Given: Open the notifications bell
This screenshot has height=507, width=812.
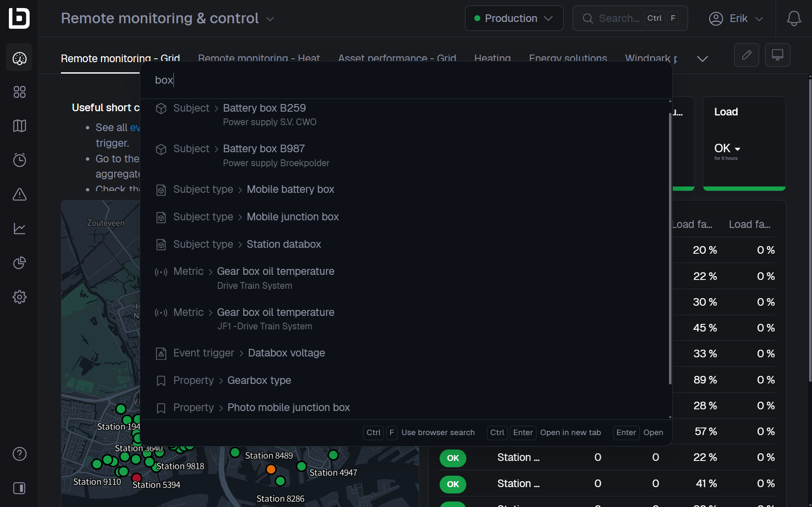Looking at the screenshot, I should [x=794, y=19].
